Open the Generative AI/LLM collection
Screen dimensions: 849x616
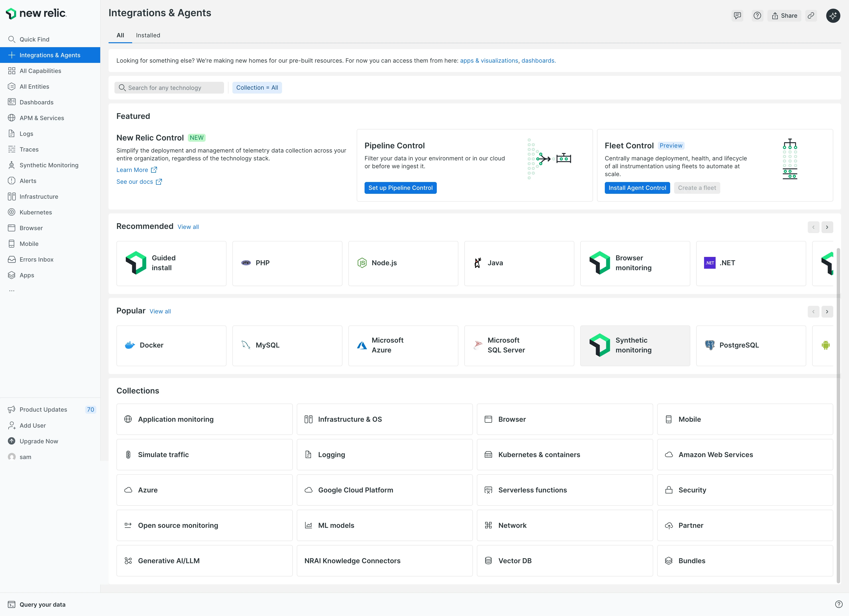click(x=204, y=560)
